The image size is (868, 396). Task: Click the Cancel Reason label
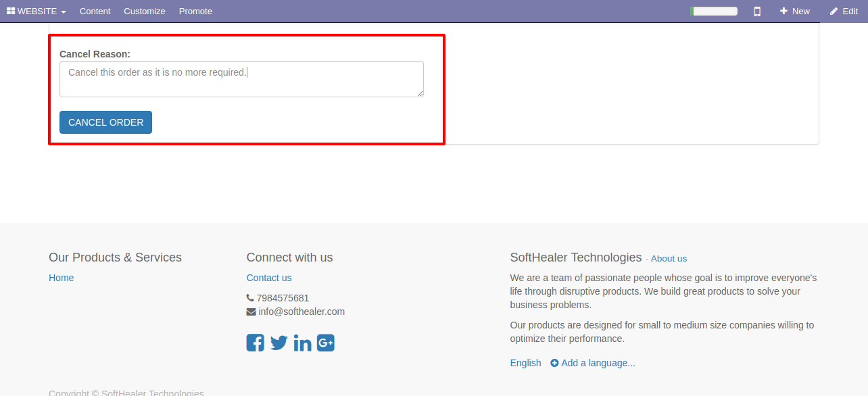pos(95,54)
